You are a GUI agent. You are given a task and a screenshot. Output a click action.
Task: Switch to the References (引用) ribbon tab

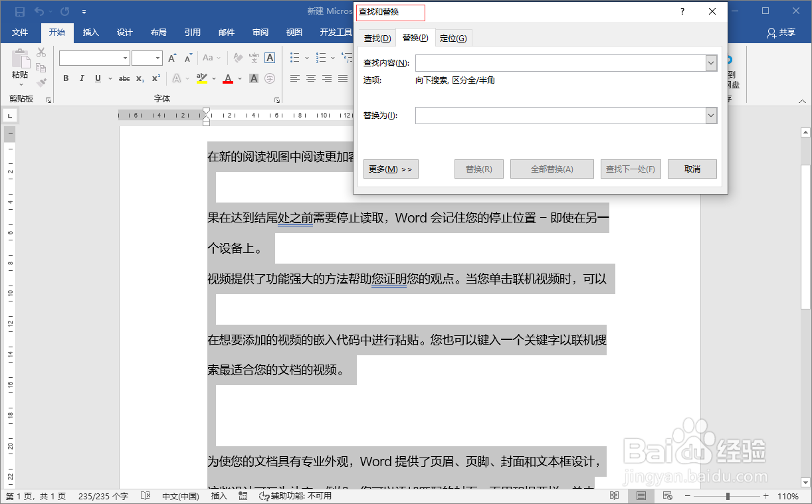pos(193,33)
